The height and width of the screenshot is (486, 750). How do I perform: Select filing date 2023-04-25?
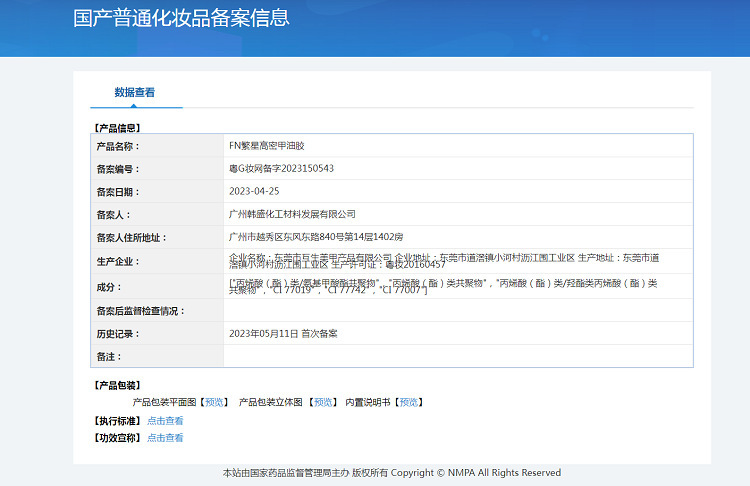tap(254, 191)
